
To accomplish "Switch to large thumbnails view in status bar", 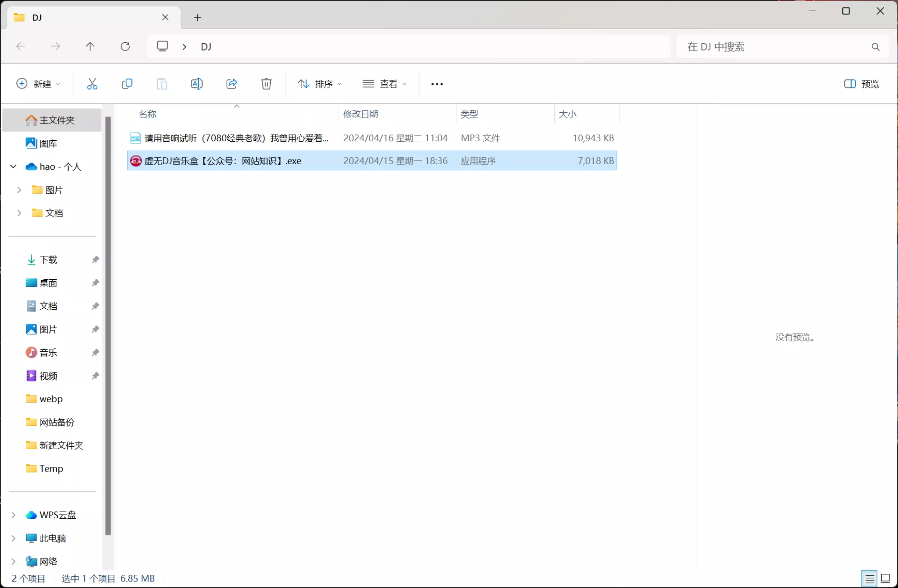I will pyautogui.click(x=885, y=578).
